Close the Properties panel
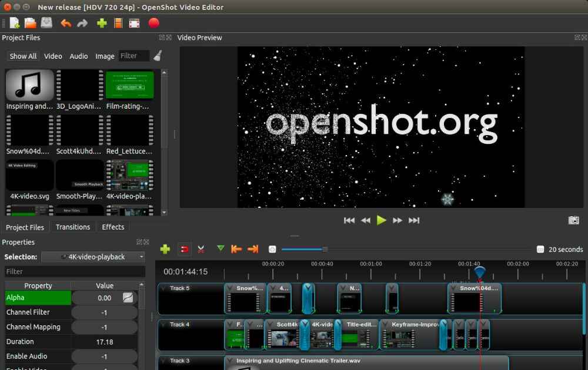This screenshot has height=370, width=588. (146, 242)
